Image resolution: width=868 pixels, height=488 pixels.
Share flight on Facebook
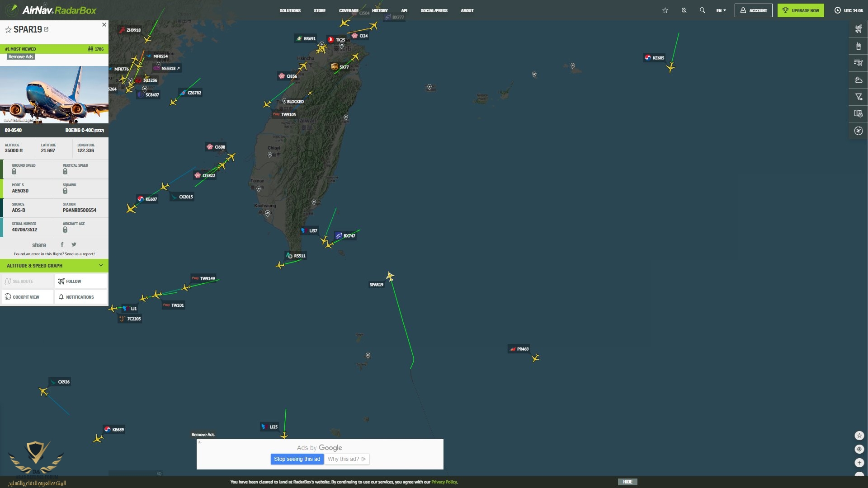tap(62, 244)
